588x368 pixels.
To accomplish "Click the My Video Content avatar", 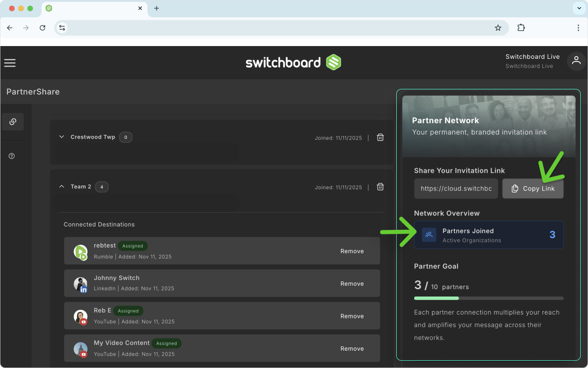I will tap(80, 349).
